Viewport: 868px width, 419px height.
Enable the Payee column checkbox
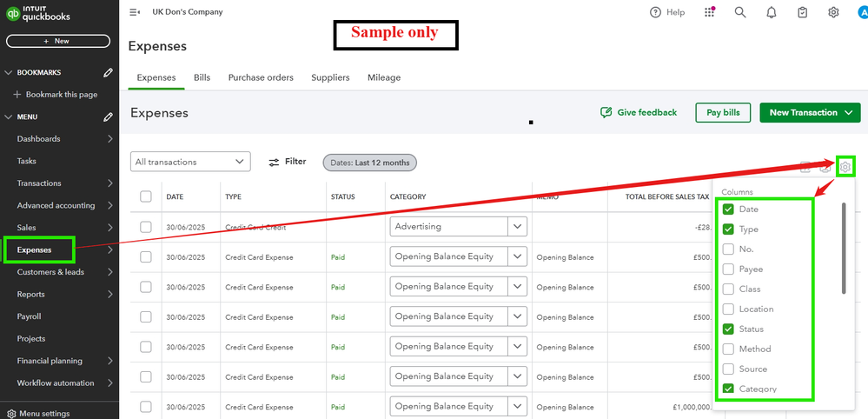728,269
